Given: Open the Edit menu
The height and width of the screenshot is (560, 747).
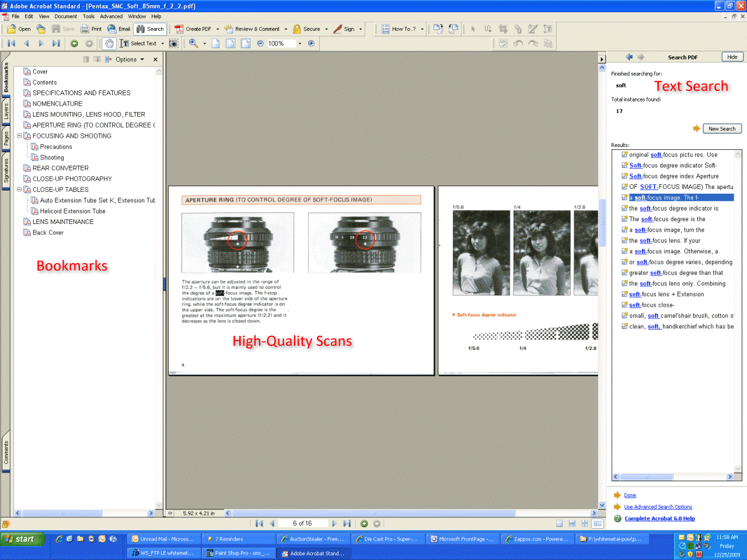Looking at the screenshot, I should pyautogui.click(x=29, y=16).
